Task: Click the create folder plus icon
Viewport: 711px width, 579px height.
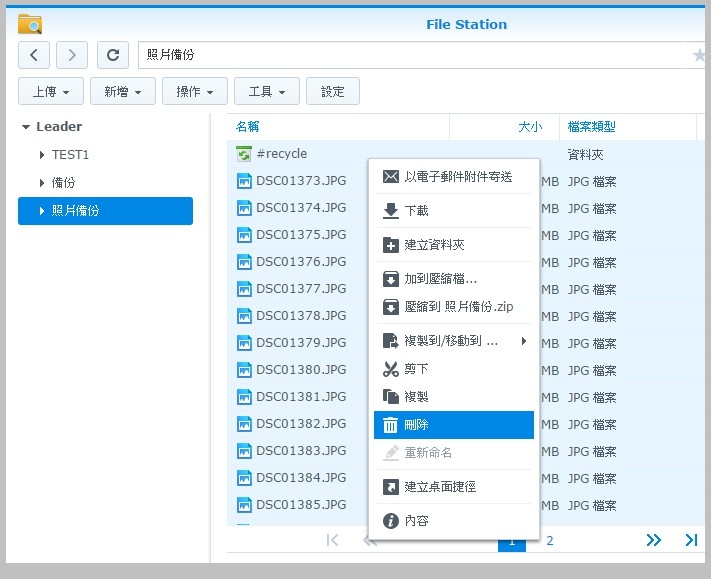Action: coord(390,245)
